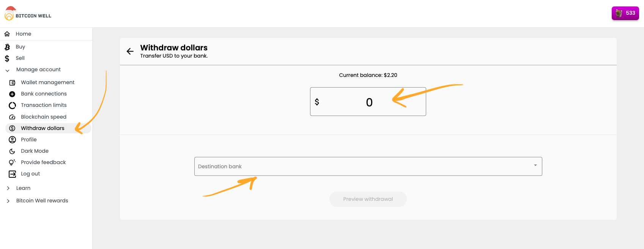Select Withdraw dollars in the sidebar
The image size is (644, 249).
tap(43, 128)
